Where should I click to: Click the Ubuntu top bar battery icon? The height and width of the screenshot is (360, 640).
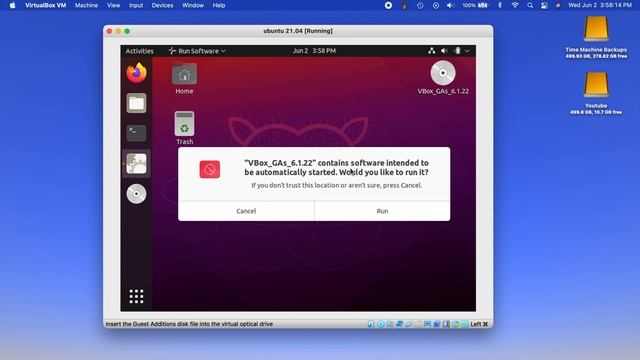[x=457, y=51]
